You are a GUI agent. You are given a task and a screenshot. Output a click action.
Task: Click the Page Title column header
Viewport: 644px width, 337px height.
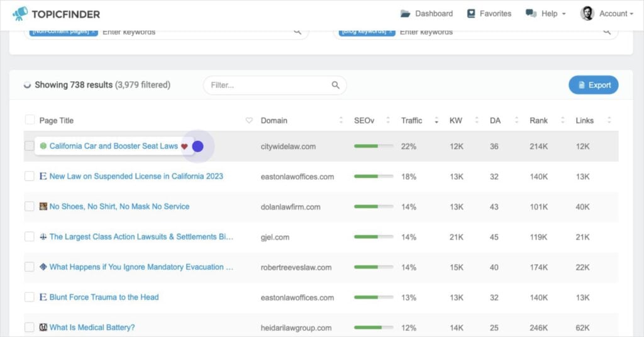point(56,120)
